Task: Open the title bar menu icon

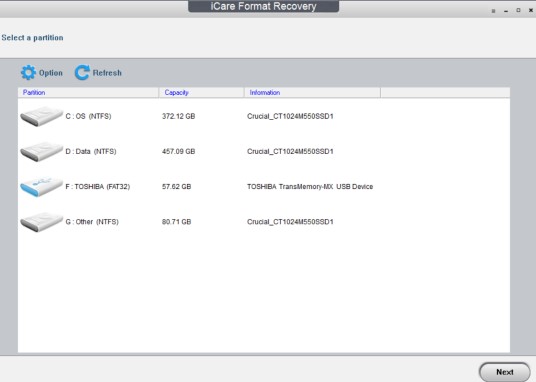Action: pos(493,11)
